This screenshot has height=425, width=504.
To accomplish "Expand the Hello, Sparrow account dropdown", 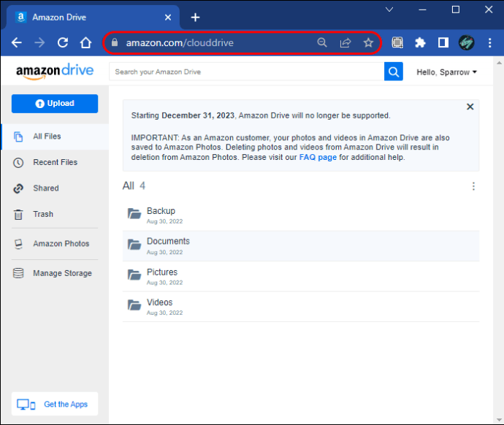I will click(x=446, y=72).
